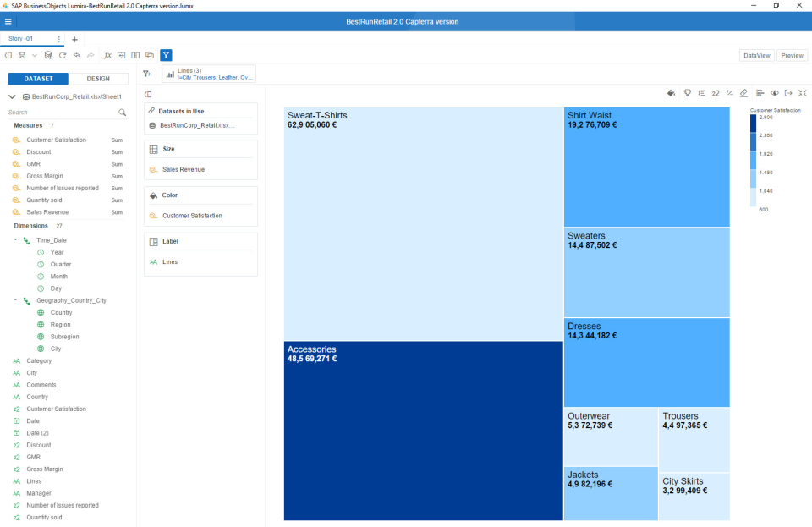
Task: Toggle visibility with the eye icon
Action: tap(775, 93)
